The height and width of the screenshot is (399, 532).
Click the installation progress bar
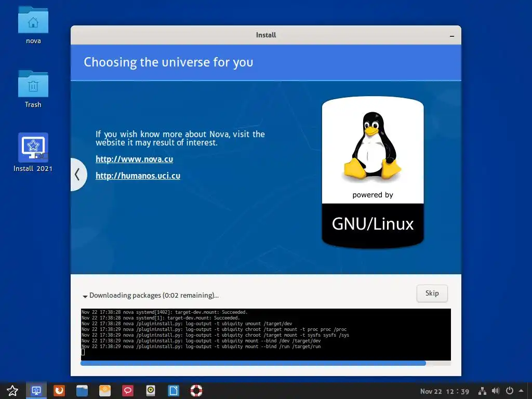[265, 363]
